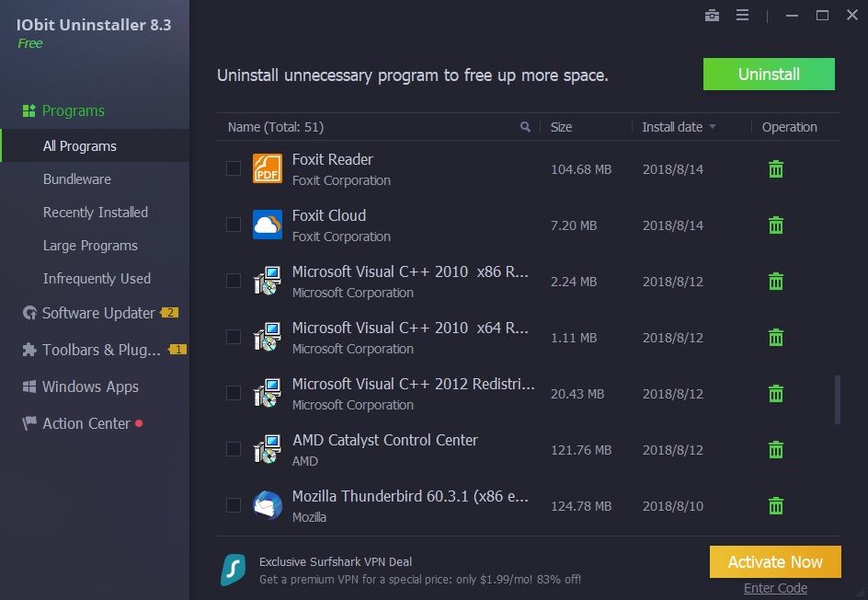
Task: Select the Foxit Reader name text
Action: point(333,159)
